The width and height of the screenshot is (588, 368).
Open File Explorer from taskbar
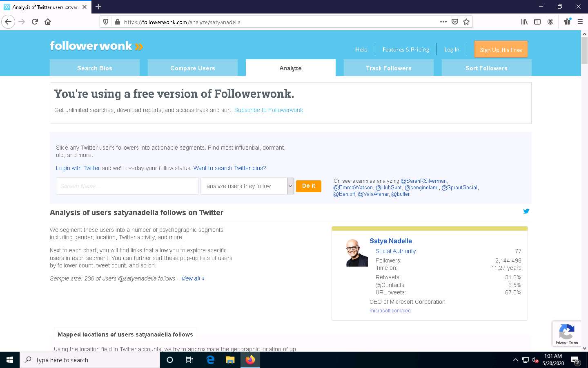230,360
